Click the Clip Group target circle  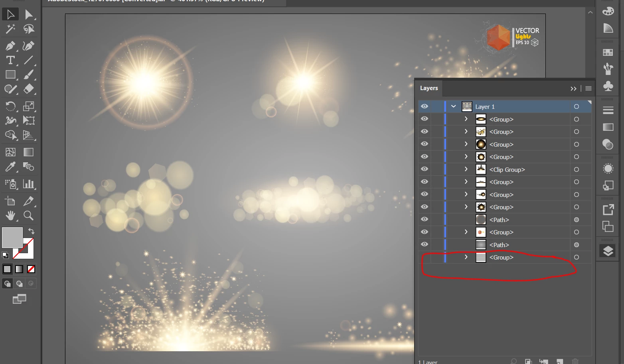577,169
